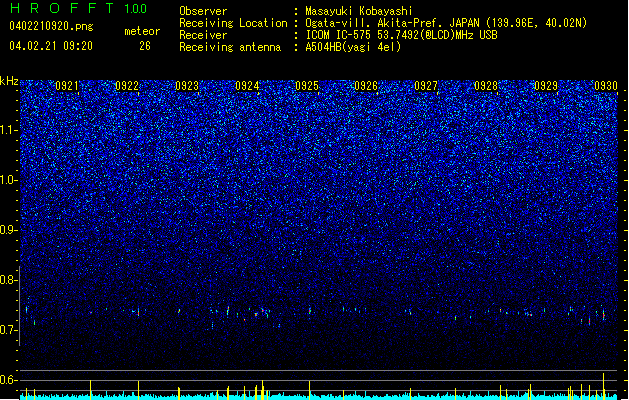Click the 'Receiver' field label
This screenshot has height=400, width=629.
point(203,35)
